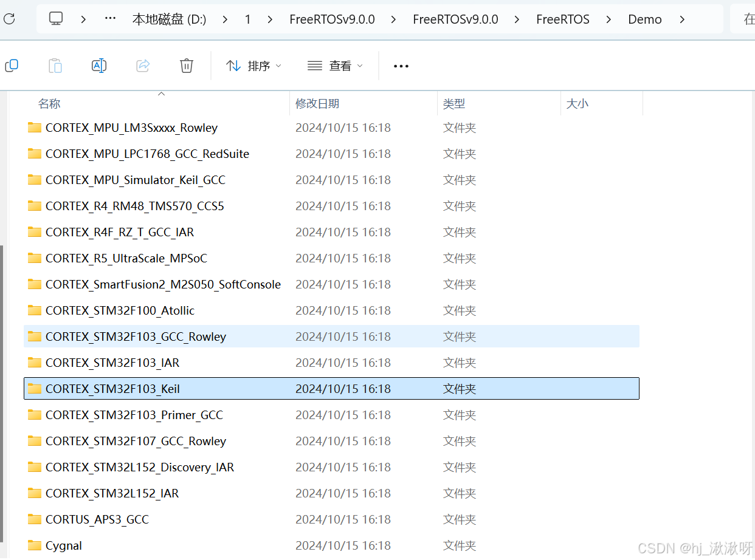Image resolution: width=755 pixels, height=560 pixels.
Task: Click folder icon of CORTEX_MPU_Simulator_Keil_GCC
Action: 35,180
